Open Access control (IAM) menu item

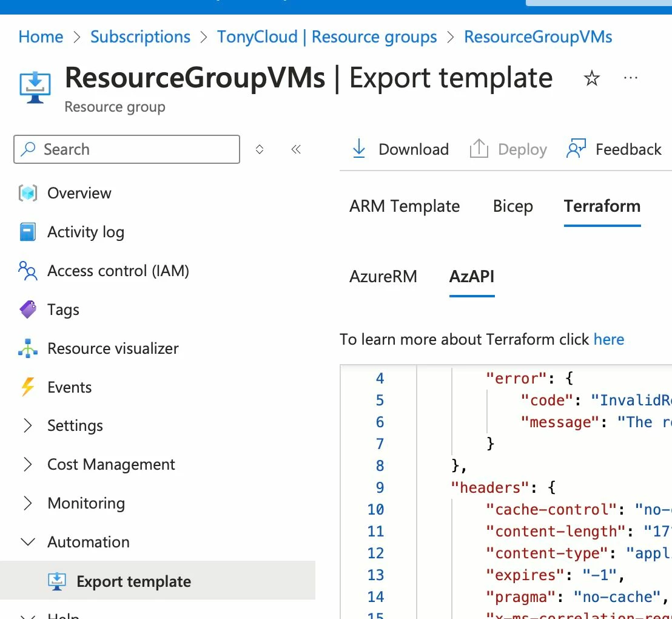[x=118, y=271]
